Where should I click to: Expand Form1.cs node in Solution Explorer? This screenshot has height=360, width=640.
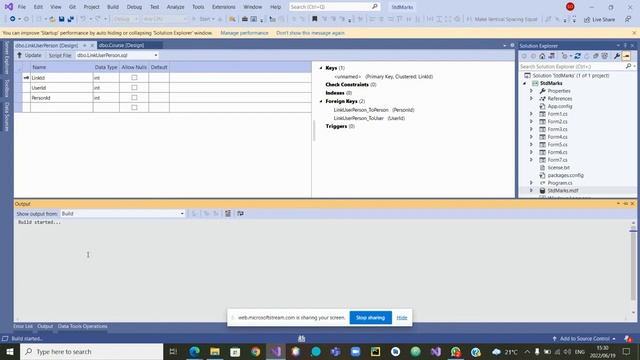(531, 114)
